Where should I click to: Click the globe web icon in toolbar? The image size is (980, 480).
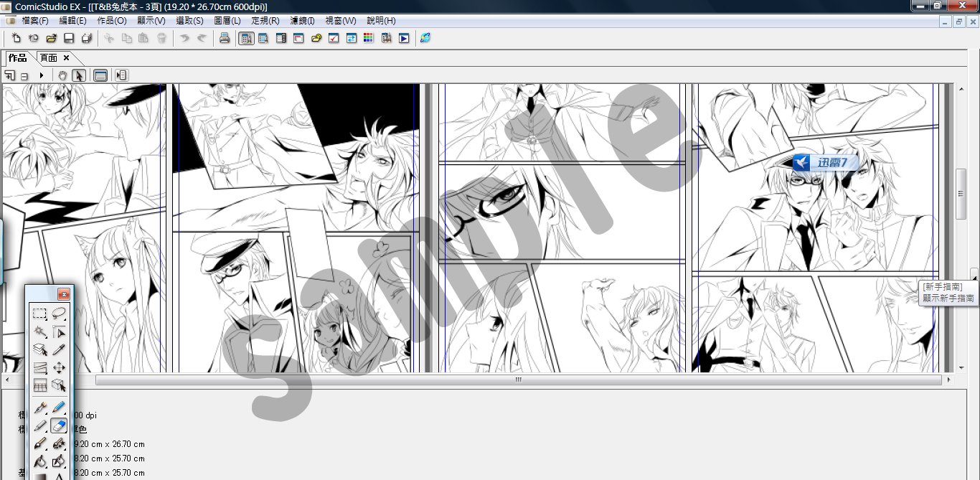tap(426, 38)
